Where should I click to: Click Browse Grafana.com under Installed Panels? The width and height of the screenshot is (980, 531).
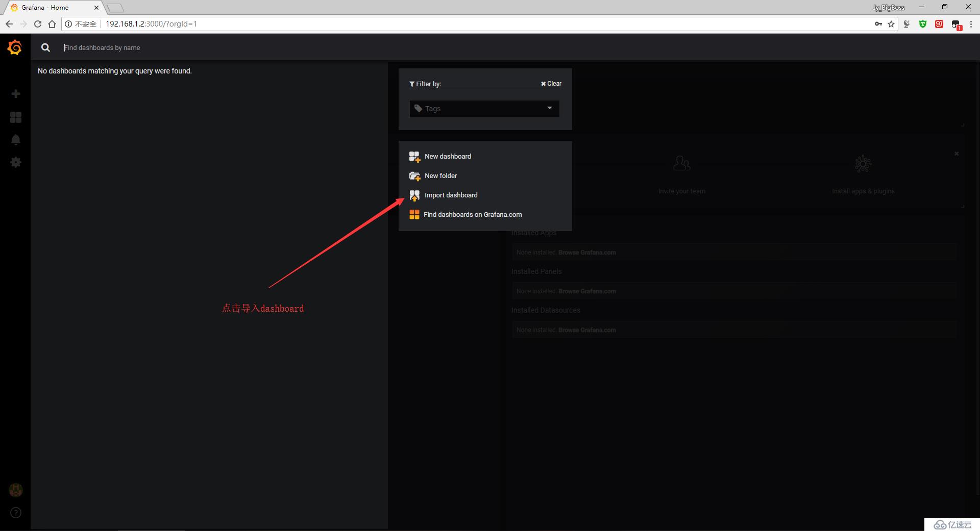587,291
